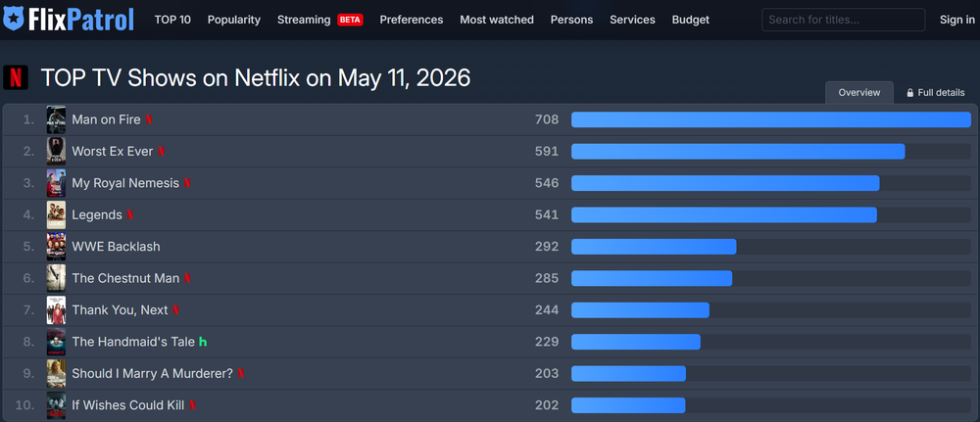The height and width of the screenshot is (422, 980).
Task: Click the Netflix logo beside the page title
Action: pyautogui.click(x=16, y=78)
